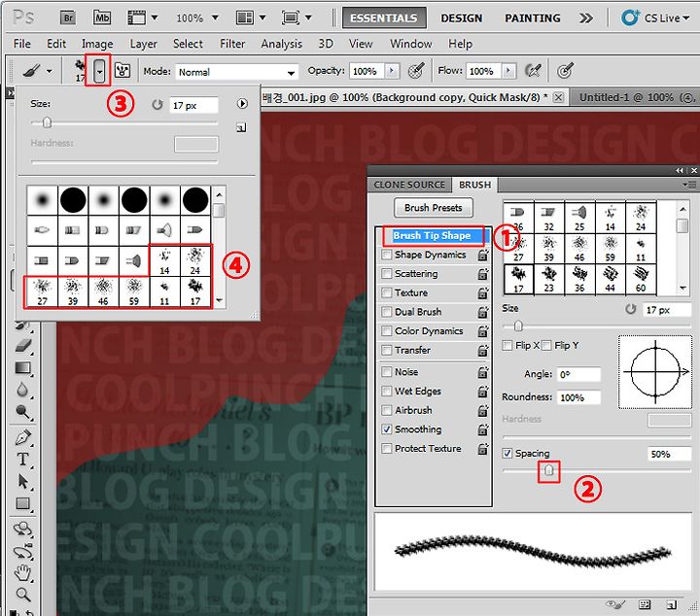This screenshot has width=700, height=616.
Task: Open the Opacity slider arrow
Action: [392, 71]
